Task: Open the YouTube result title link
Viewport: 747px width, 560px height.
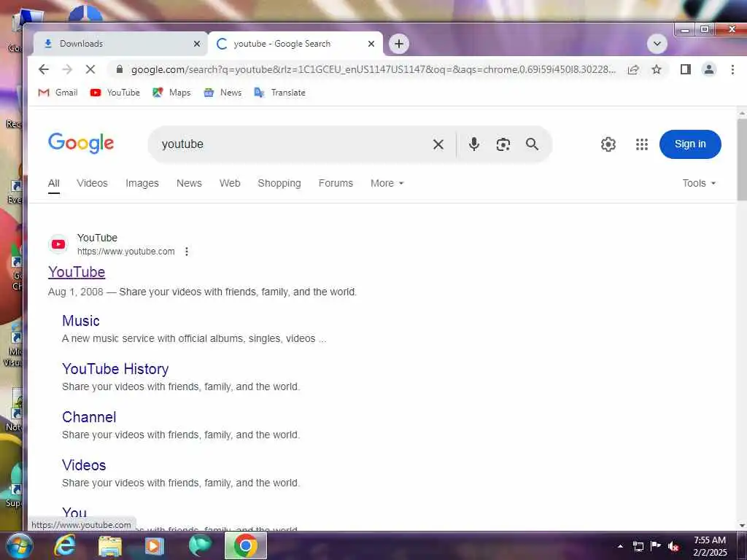Action: (77, 272)
